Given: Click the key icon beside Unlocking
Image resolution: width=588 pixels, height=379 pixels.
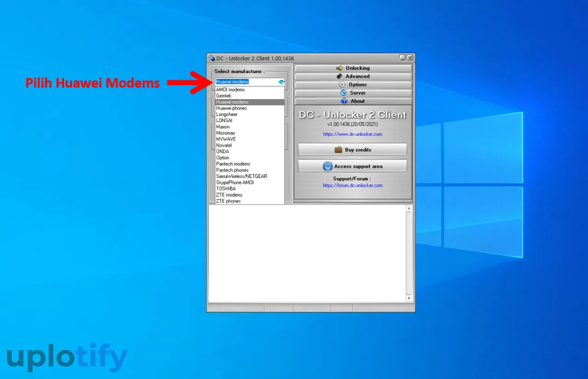Looking at the screenshot, I should point(339,68).
